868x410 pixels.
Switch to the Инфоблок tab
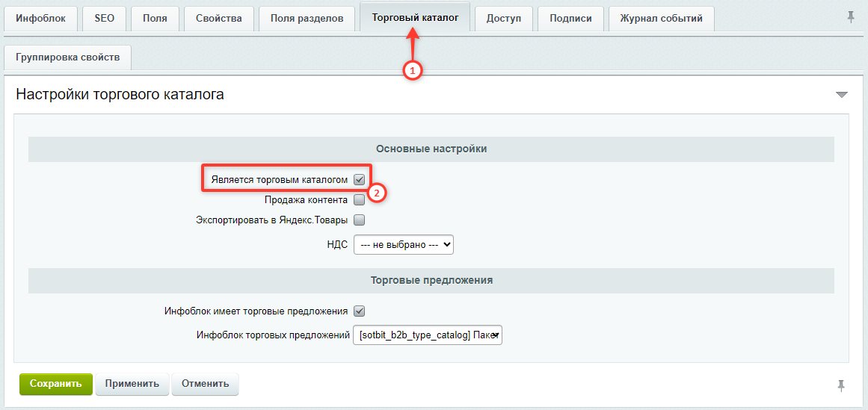[41, 18]
